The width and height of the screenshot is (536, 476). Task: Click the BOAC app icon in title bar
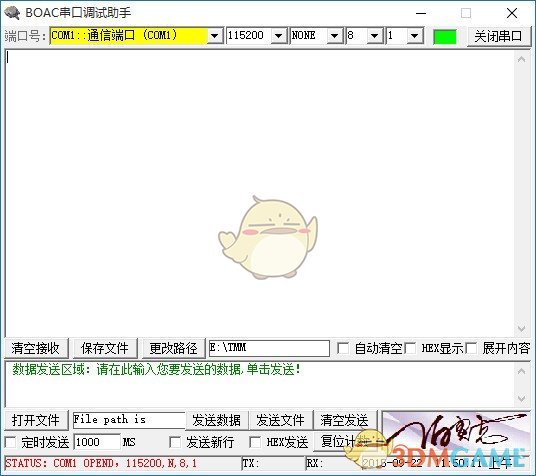pyautogui.click(x=12, y=13)
